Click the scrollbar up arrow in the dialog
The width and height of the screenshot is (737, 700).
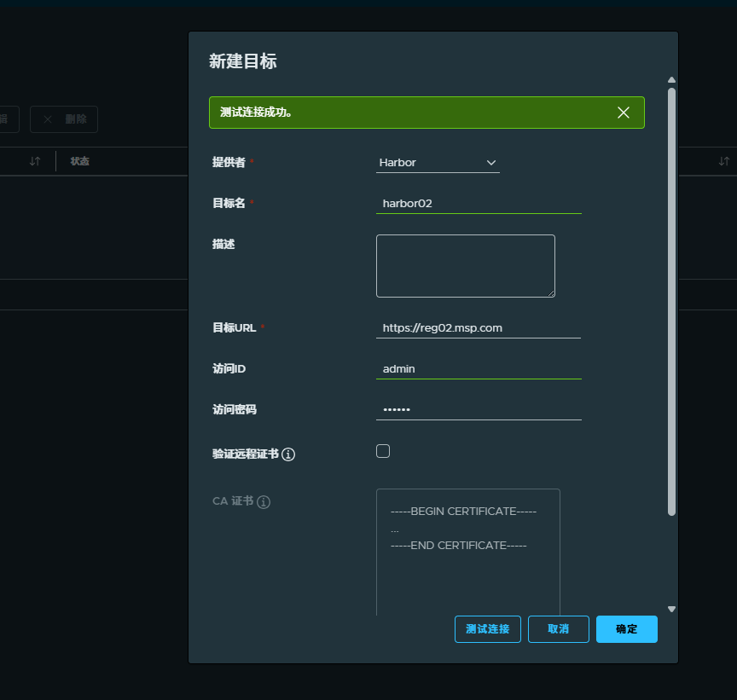point(671,80)
